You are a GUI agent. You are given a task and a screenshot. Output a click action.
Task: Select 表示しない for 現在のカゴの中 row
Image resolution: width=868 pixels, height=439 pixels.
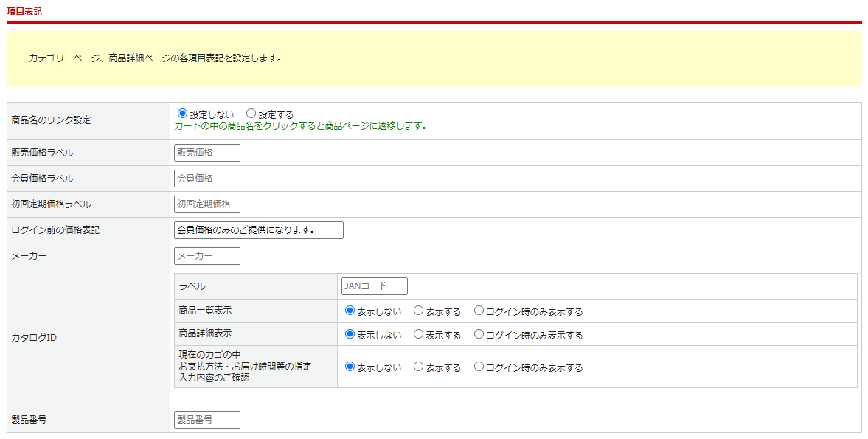350,366
